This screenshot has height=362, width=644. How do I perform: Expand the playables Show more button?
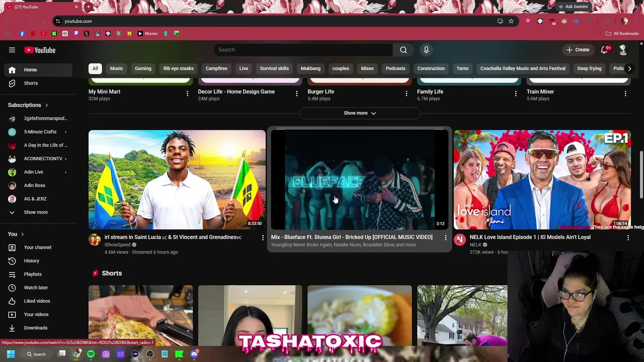360,113
